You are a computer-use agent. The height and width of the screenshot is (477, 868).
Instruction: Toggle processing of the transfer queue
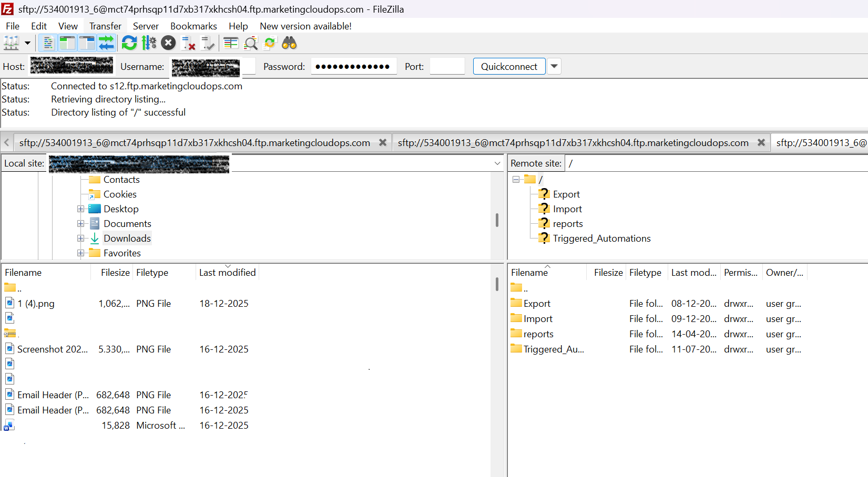[x=149, y=43]
